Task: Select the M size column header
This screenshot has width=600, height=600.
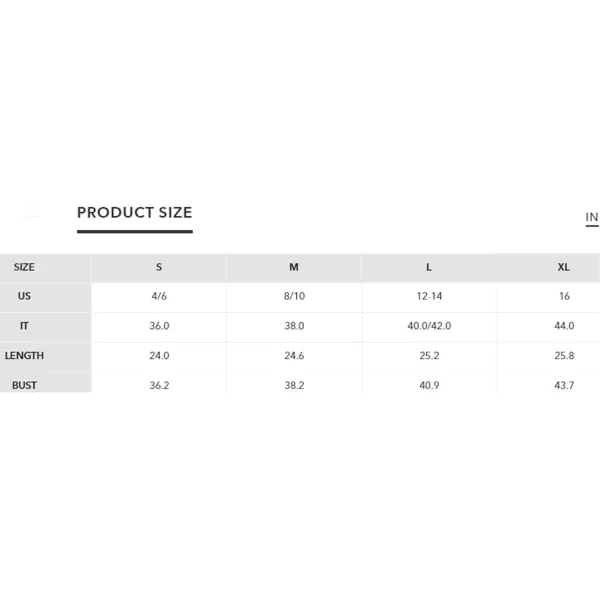Action: point(294,267)
